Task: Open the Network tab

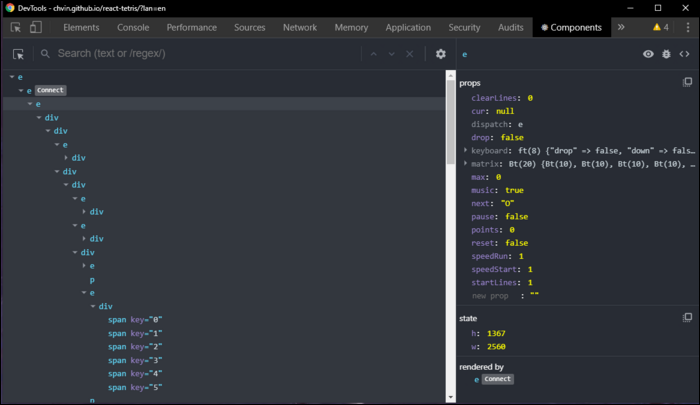Action: pyautogui.click(x=300, y=27)
